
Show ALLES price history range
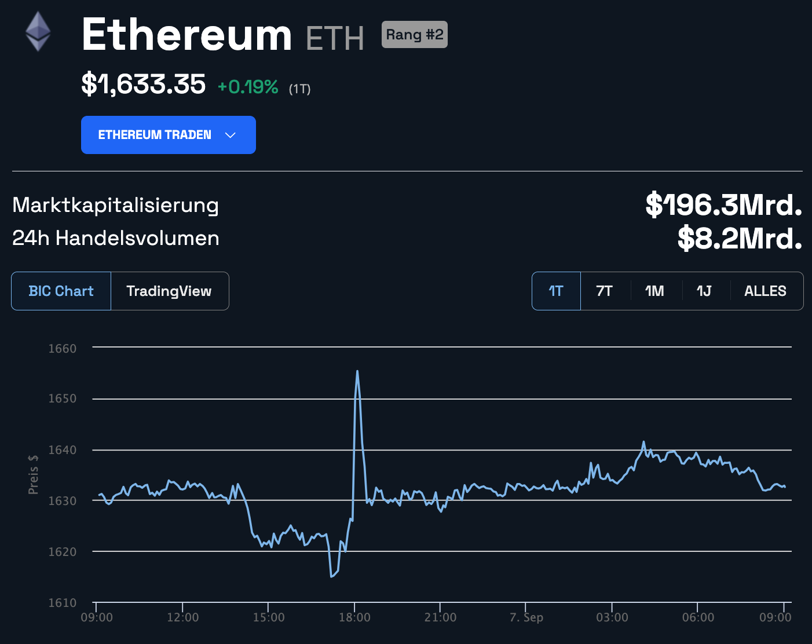pos(765,291)
